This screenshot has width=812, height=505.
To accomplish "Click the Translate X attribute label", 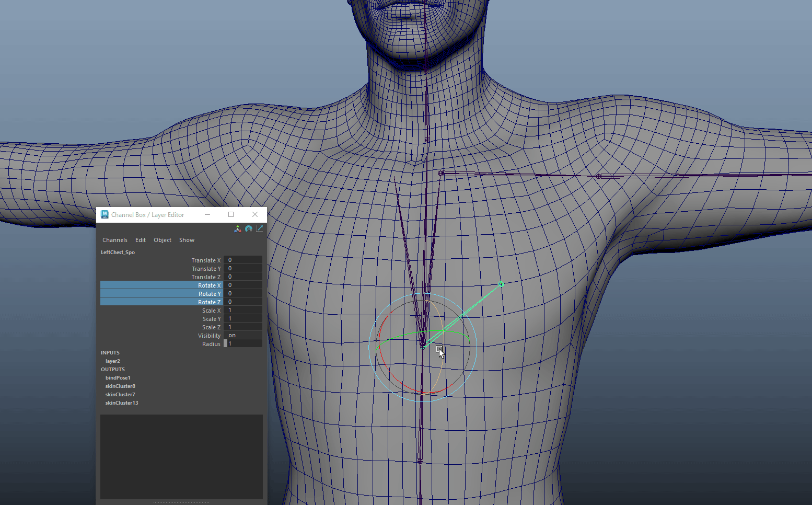I will click(206, 260).
